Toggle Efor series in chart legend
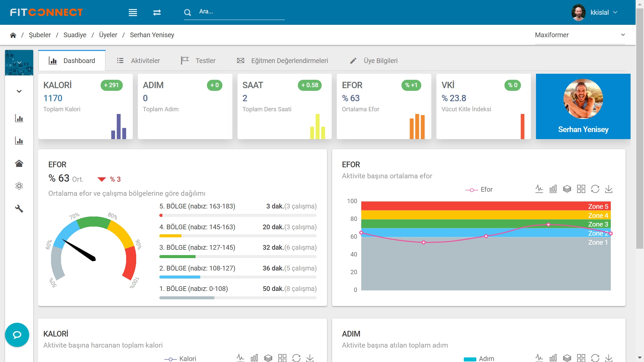 [x=479, y=190]
